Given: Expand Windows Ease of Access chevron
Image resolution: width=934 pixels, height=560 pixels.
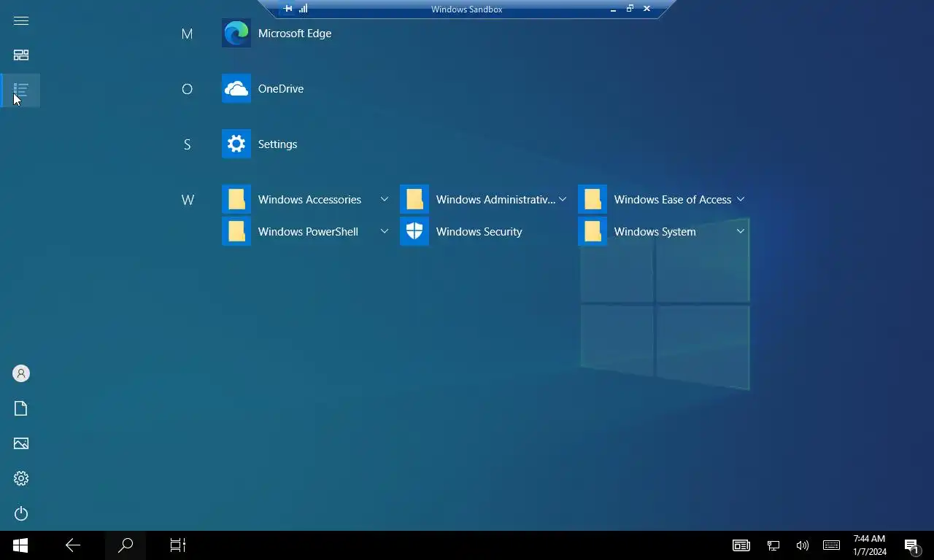Looking at the screenshot, I should (x=741, y=200).
